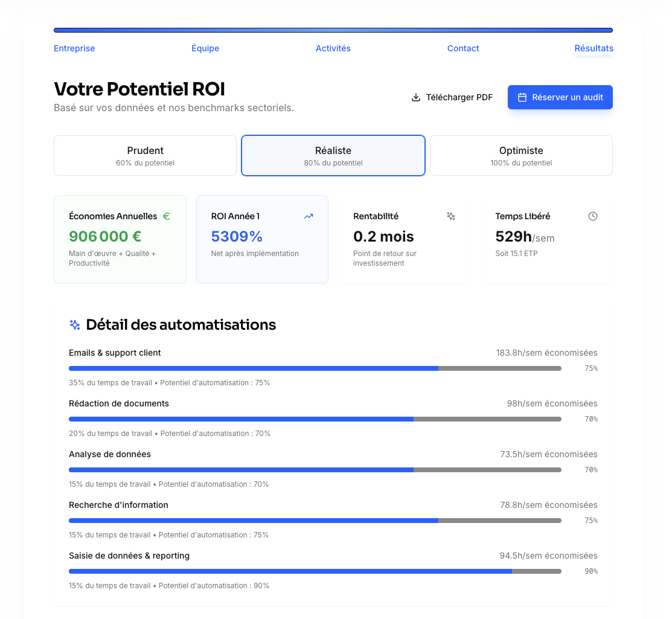Click the clock icon on Temps Libéré card
This screenshot has height=619, width=672.
592,216
